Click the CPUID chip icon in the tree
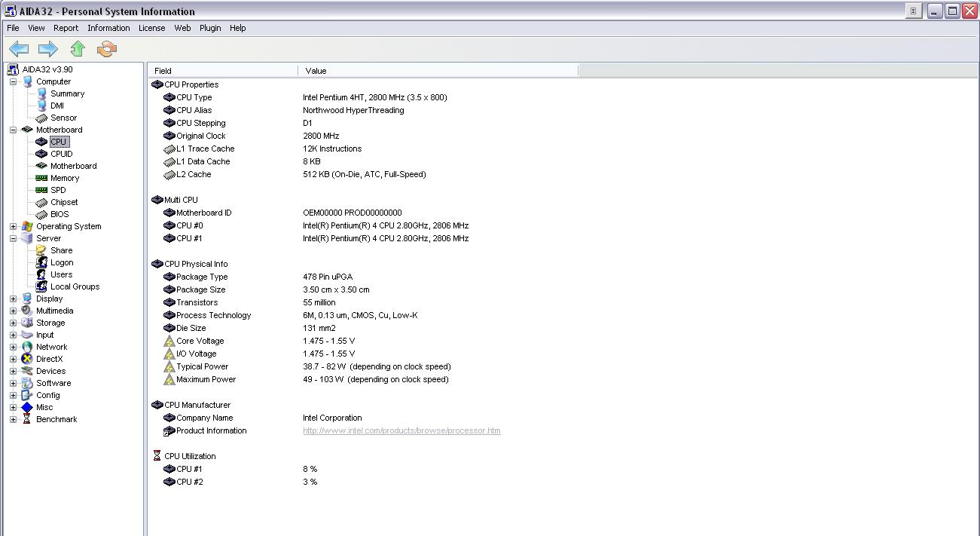The width and height of the screenshot is (980, 536). coord(41,154)
